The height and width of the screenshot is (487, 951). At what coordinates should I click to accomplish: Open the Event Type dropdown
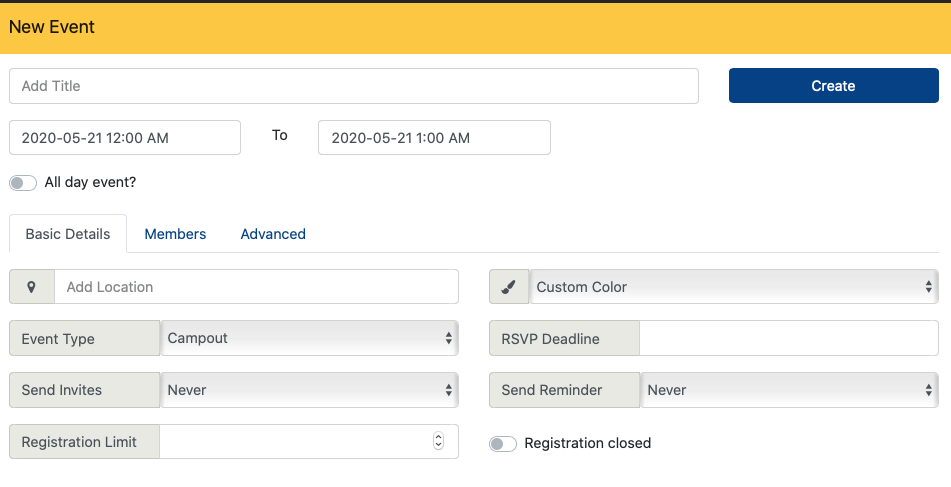[309, 339]
